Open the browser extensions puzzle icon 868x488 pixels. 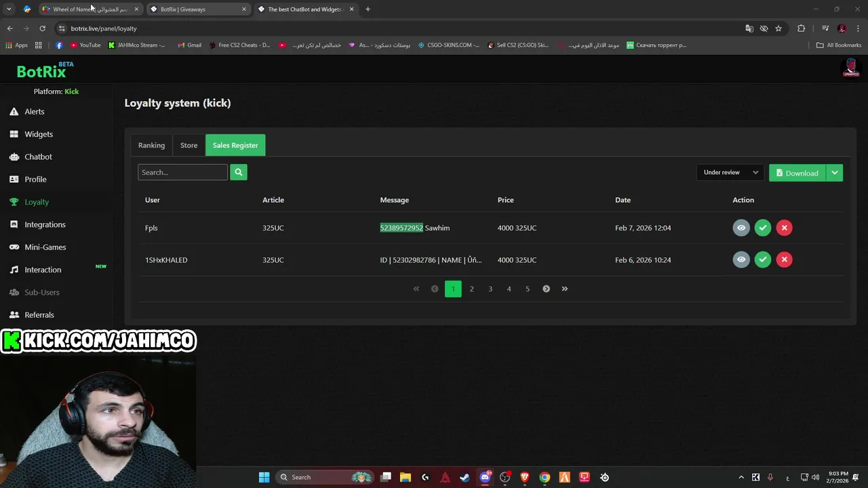801,28
